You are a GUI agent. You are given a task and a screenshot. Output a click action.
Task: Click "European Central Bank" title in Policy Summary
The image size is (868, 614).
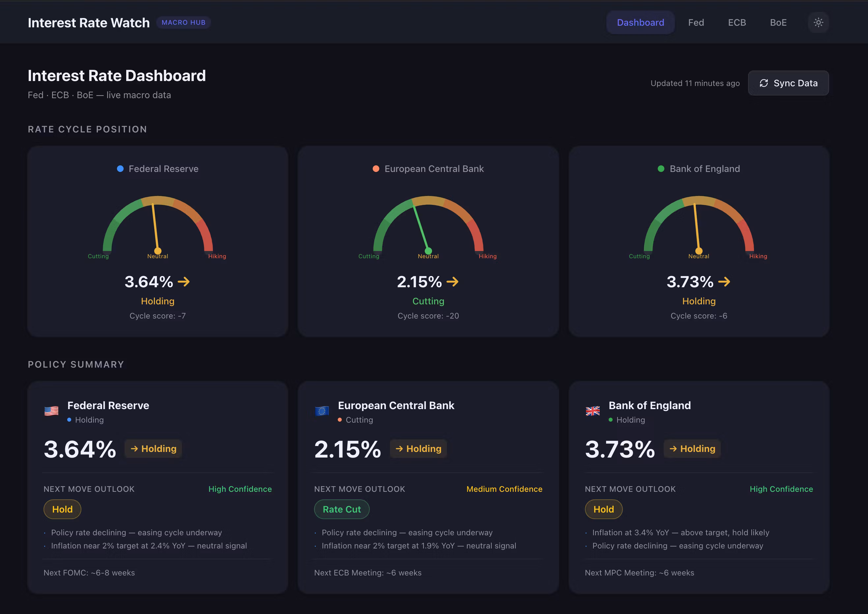pyautogui.click(x=396, y=405)
